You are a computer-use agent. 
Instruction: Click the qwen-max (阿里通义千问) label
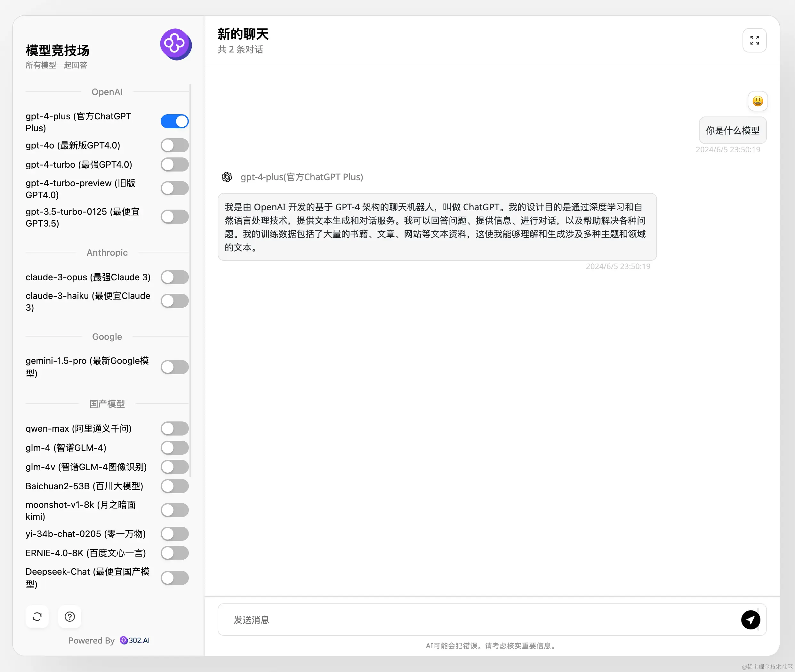click(78, 428)
